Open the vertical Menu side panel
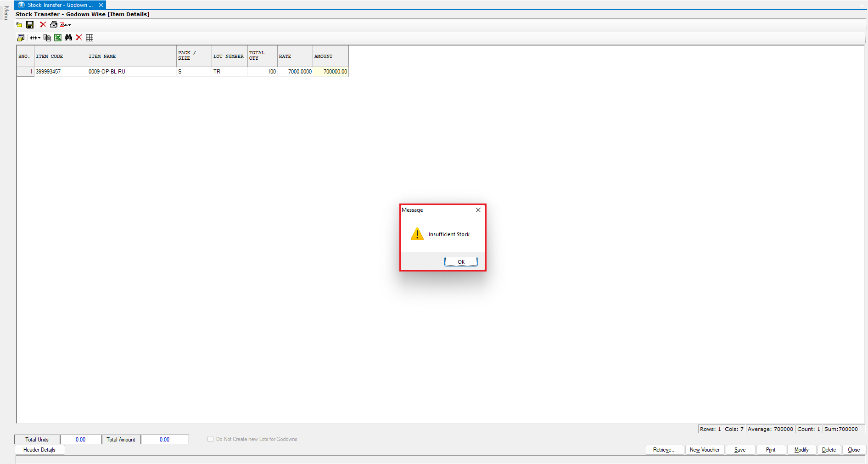Viewport: 868px width, 464px height. pyautogui.click(x=6, y=13)
